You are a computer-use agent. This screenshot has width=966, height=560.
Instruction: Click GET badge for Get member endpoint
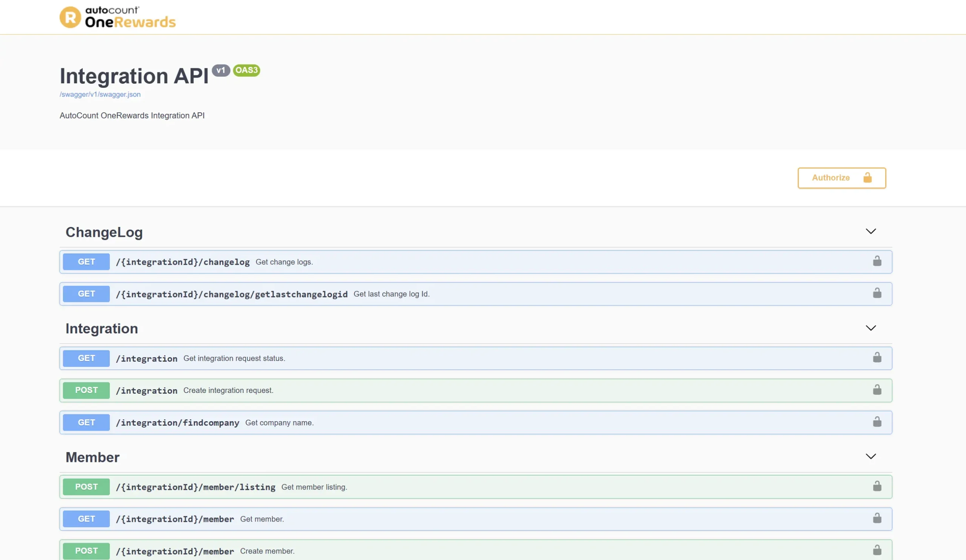pos(86,519)
